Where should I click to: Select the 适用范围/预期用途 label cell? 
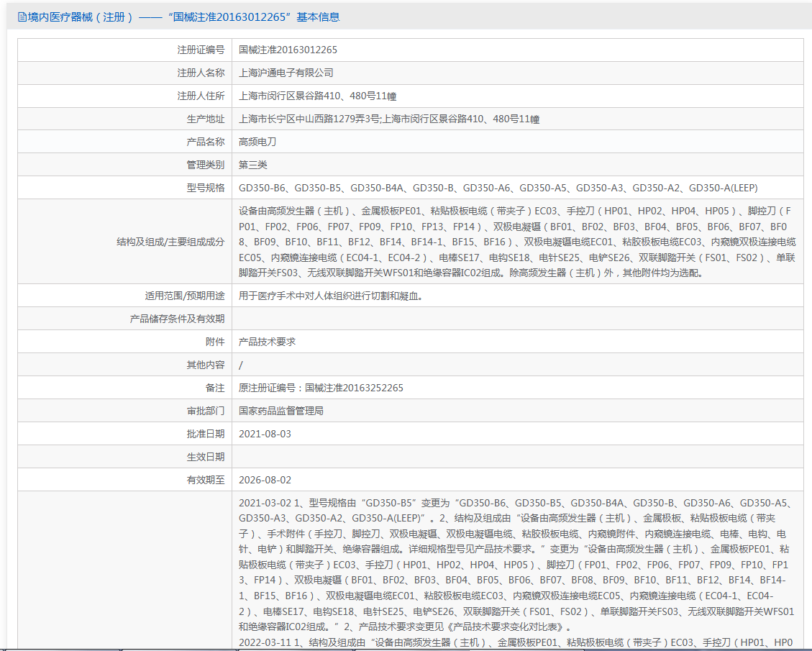pos(125,296)
